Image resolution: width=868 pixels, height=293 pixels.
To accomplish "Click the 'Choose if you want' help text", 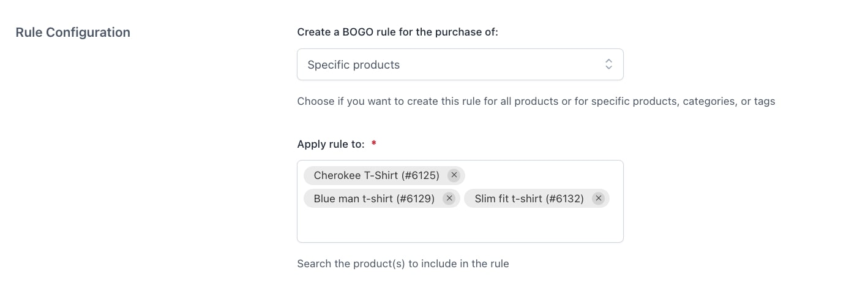I will pos(536,101).
